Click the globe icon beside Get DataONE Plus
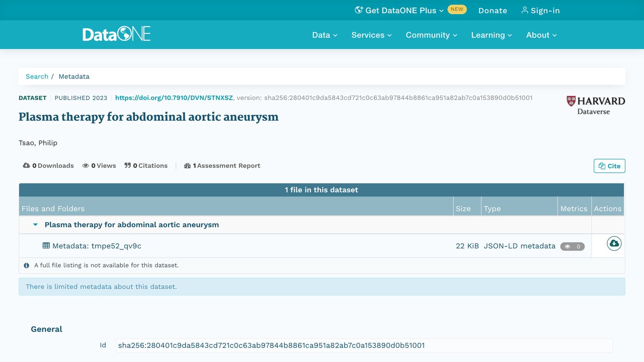 pos(359,10)
